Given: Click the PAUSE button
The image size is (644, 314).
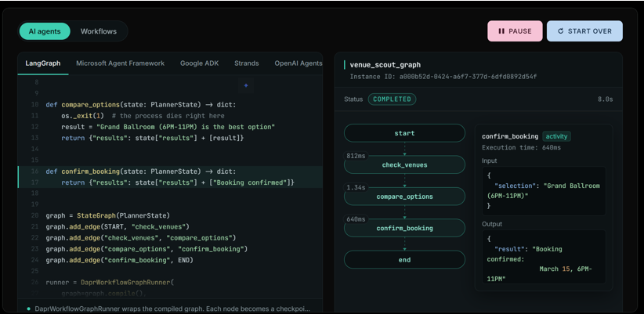Looking at the screenshot, I should point(515,31).
